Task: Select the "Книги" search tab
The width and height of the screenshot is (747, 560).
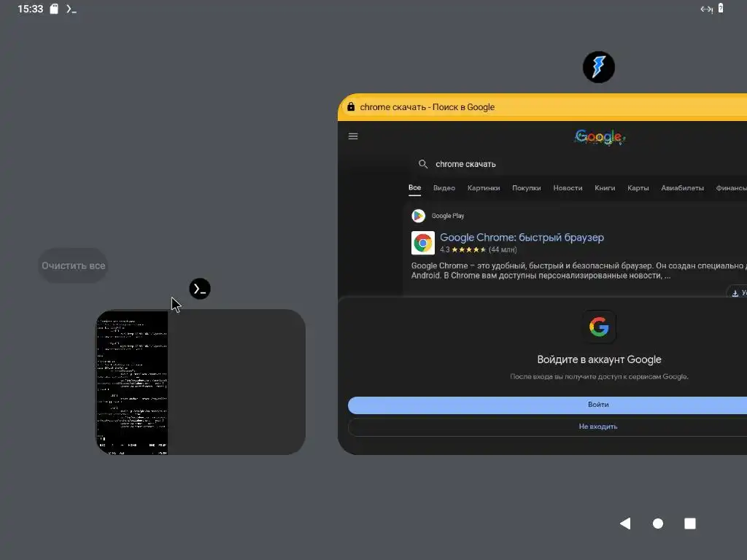Action: pos(605,187)
